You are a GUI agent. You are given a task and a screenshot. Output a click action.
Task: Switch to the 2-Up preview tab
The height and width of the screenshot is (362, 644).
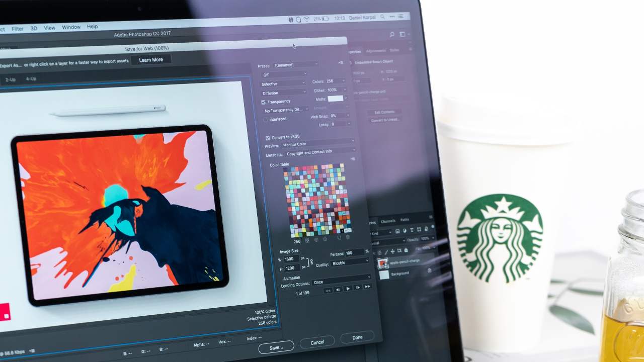click(x=10, y=79)
